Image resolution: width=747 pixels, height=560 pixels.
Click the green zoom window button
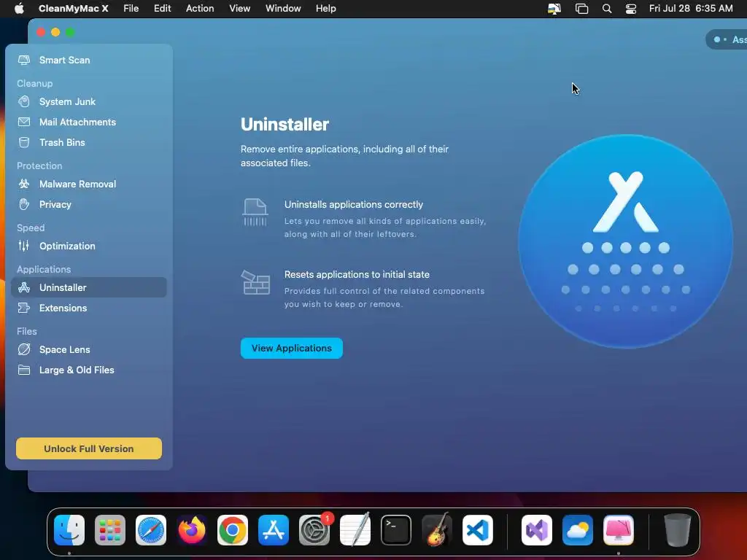pyautogui.click(x=70, y=32)
